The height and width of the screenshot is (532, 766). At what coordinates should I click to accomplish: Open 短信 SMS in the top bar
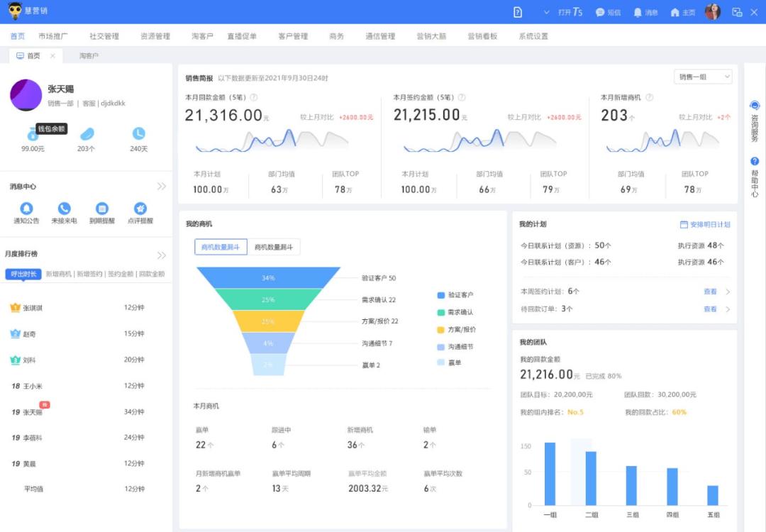pos(608,13)
